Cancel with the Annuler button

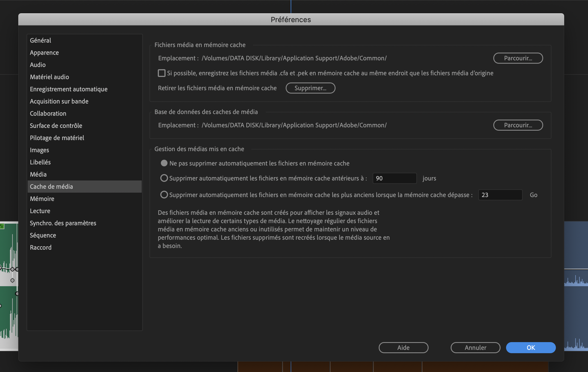coord(475,348)
